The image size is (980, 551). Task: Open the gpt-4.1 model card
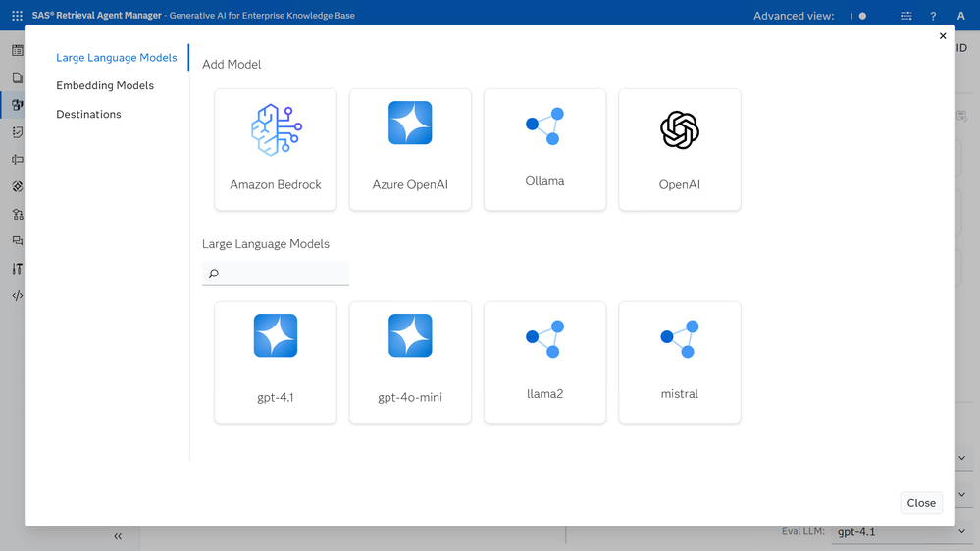(x=276, y=363)
